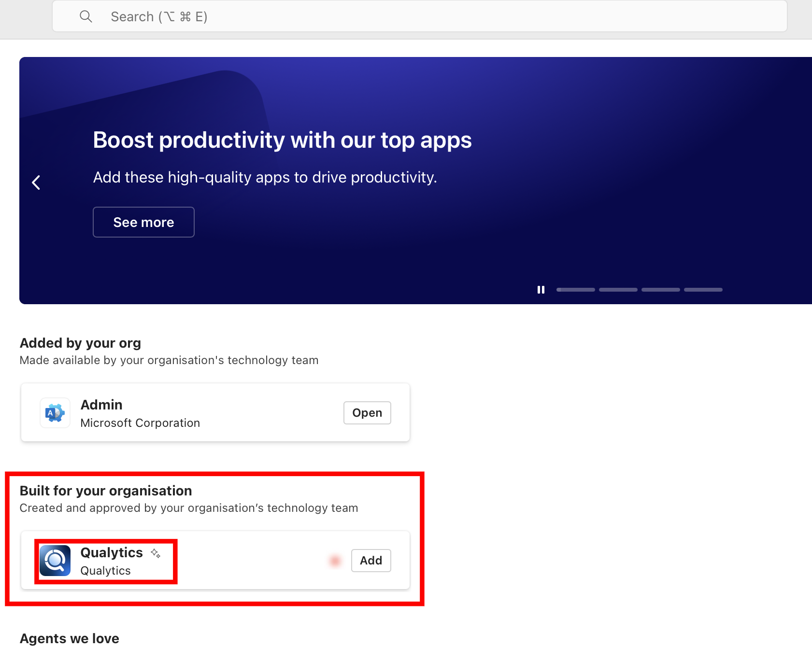Image resolution: width=812 pixels, height=662 pixels.
Task: Add the Qualytics app
Action: click(x=370, y=561)
